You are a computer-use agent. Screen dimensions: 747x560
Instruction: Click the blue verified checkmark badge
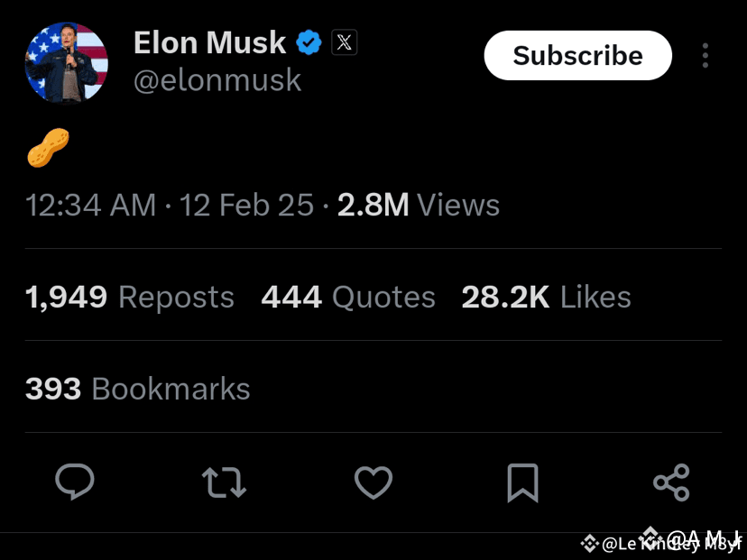click(x=309, y=41)
